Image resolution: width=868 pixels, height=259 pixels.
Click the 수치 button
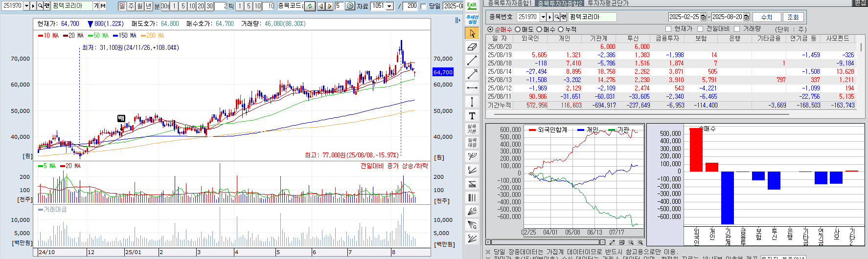pyautogui.click(x=766, y=17)
